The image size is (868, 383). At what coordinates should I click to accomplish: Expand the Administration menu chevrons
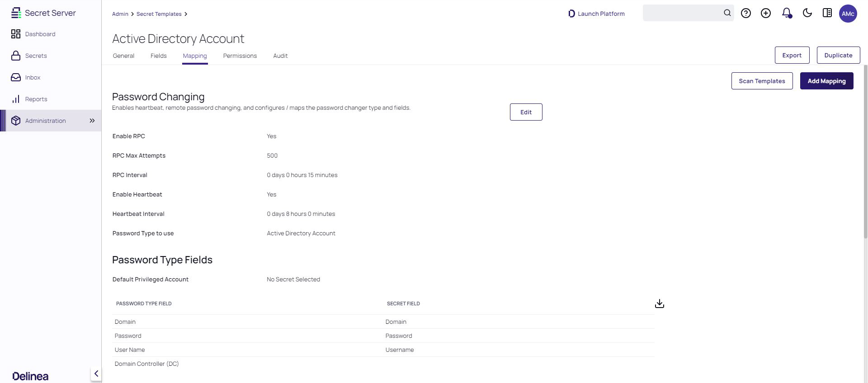(x=92, y=121)
